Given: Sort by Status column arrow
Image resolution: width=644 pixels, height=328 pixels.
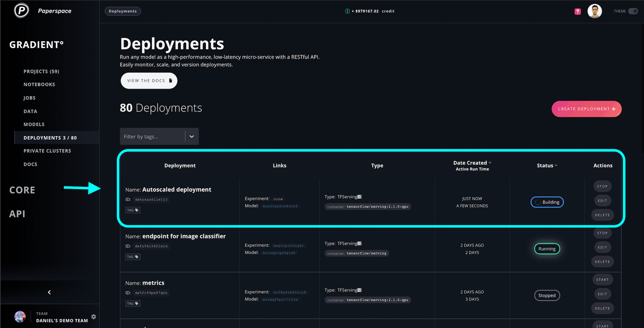Looking at the screenshot, I should [556, 165].
